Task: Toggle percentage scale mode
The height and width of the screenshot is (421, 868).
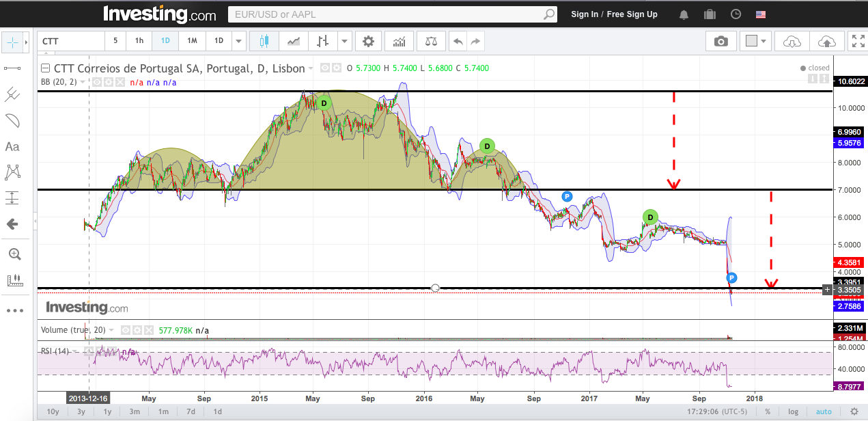Action: [768, 411]
